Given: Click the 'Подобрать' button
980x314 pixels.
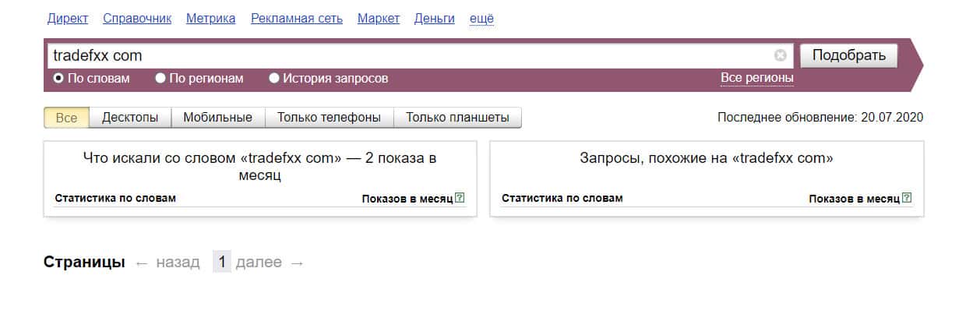Looking at the screenshot, I should point(849,55).
